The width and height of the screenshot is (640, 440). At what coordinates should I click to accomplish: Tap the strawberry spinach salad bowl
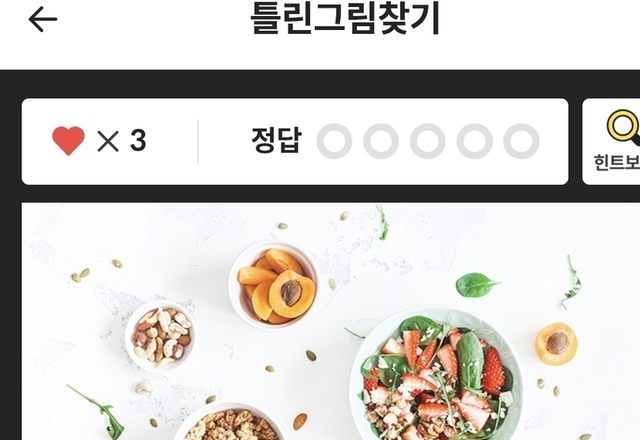click(x=438, y=374)
